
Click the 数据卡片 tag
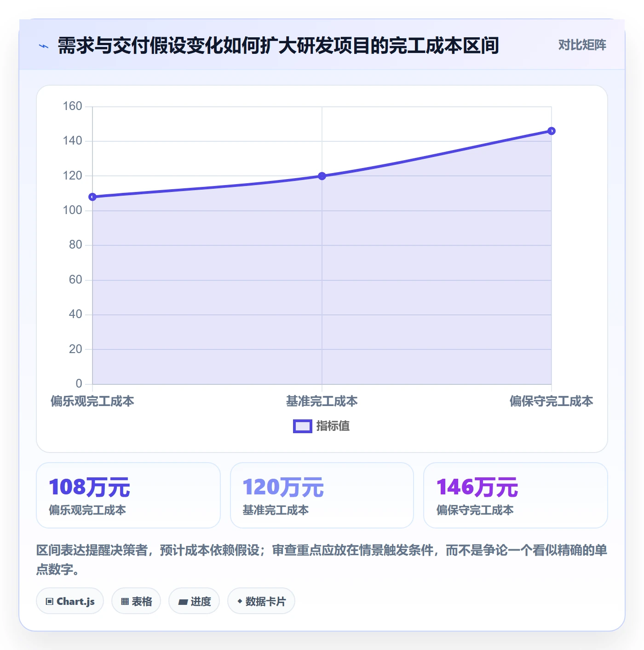(x=261, y=601)
